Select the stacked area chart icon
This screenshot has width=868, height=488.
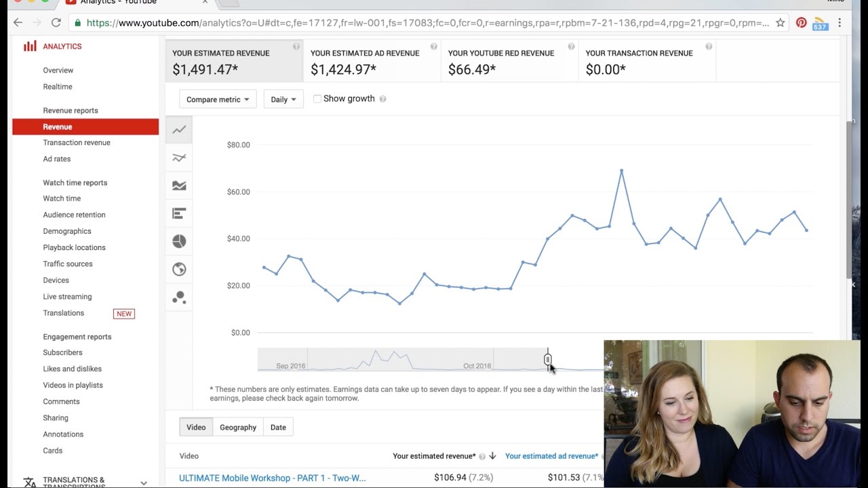179,185
